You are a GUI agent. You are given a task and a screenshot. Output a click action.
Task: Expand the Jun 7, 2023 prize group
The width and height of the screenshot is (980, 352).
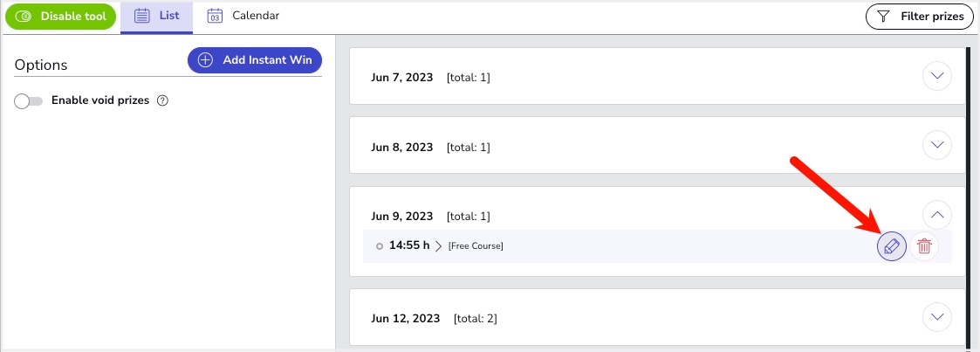tap(937, 77)
